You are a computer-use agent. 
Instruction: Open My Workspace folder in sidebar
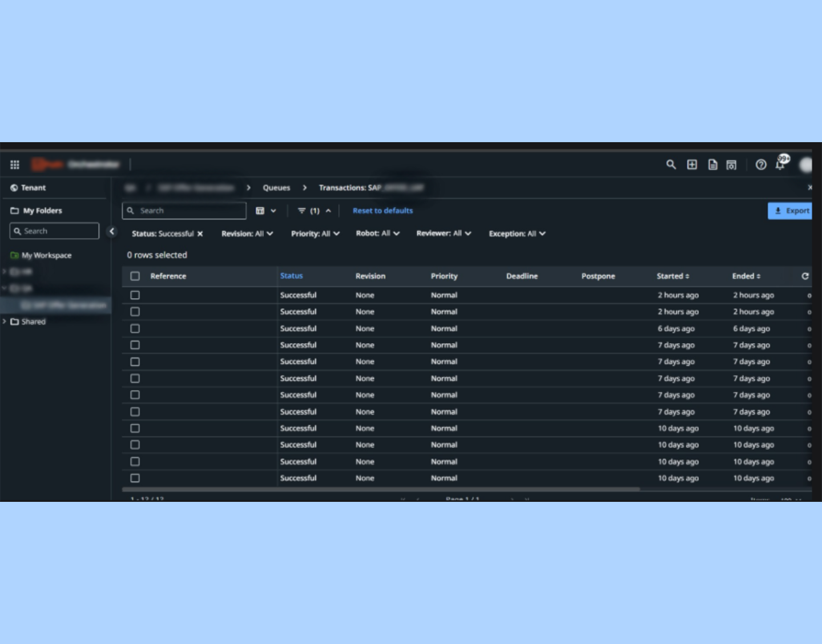point(46,255)
